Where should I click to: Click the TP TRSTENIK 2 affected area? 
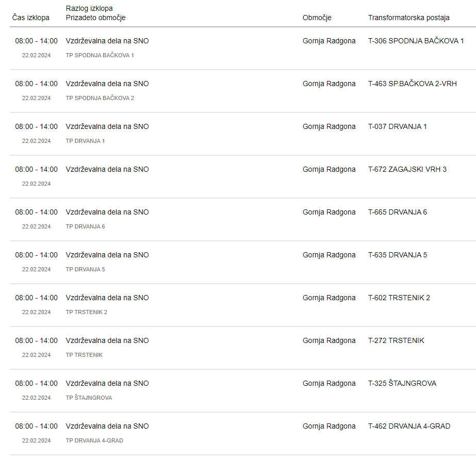(x=87, y=312)
